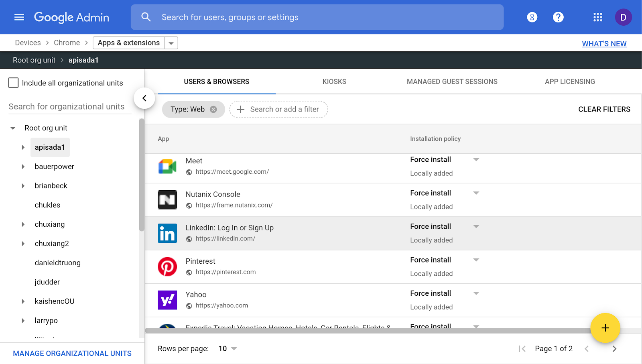The image size is (642, 364).
Task: Collapse the organizational units side panel
Action: tap(144, 98)
